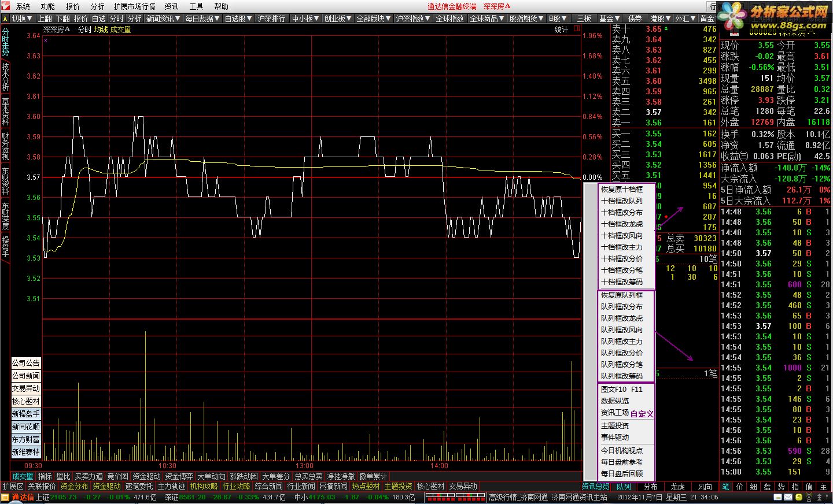Switch to 技术分析 side tab
The width and height of the screenshot is (833, 504).
[5, 77]
